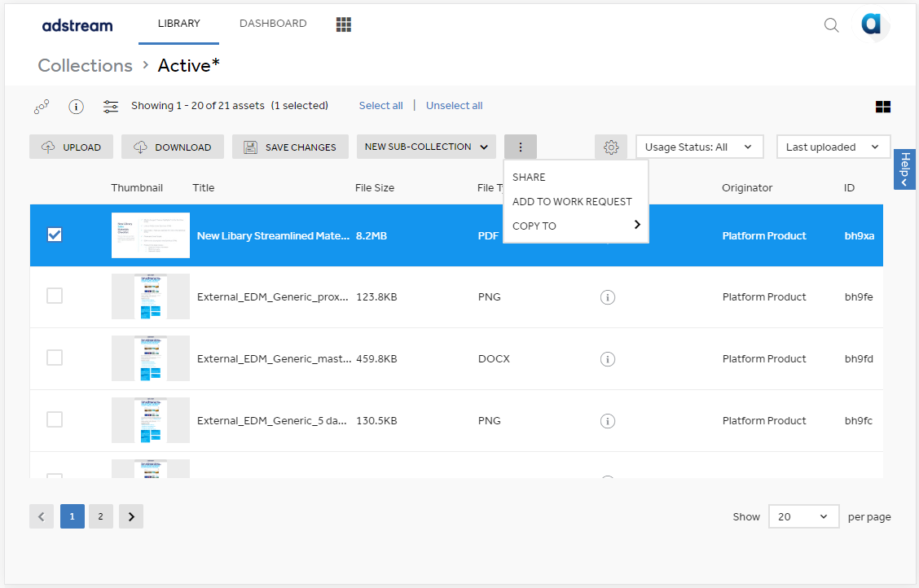Expand the COPY TO submenu
The width and height of the screenshot is (919, 588).
coord(576,226)
